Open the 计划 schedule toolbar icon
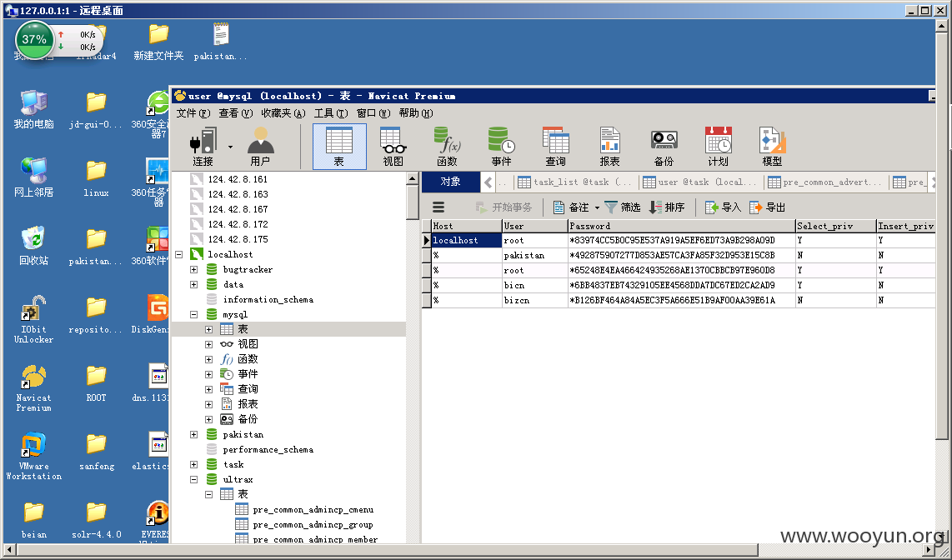This screenshot has width=952, height=560. pyautogui.click(x=719, y=146)
